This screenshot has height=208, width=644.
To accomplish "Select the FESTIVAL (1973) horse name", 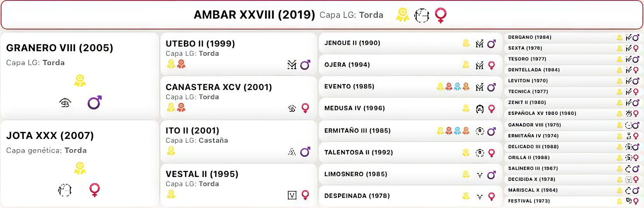I will tap(529, 201).
